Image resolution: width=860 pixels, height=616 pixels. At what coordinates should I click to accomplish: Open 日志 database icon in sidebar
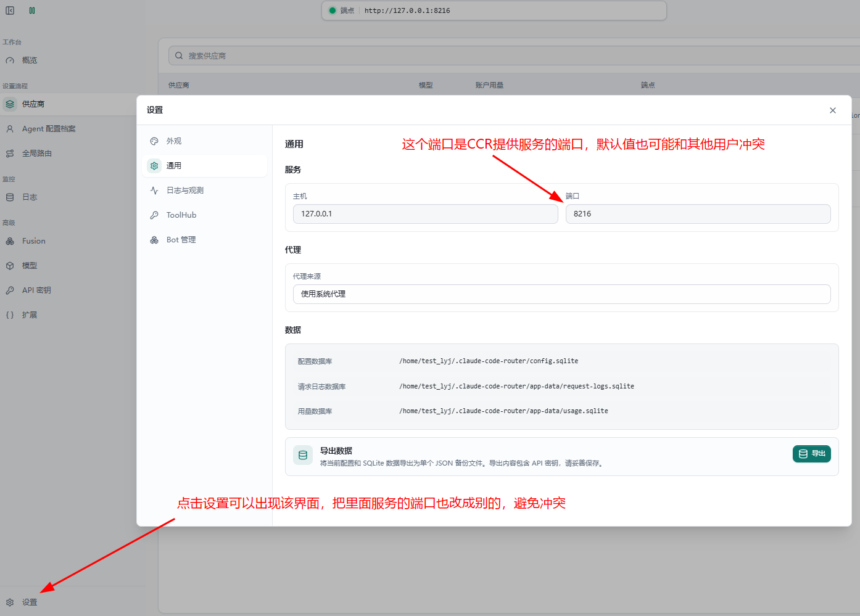tap(10, 197)
